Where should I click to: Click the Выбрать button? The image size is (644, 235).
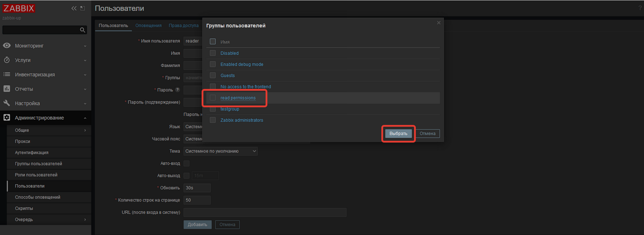click(x=398, y=133)
